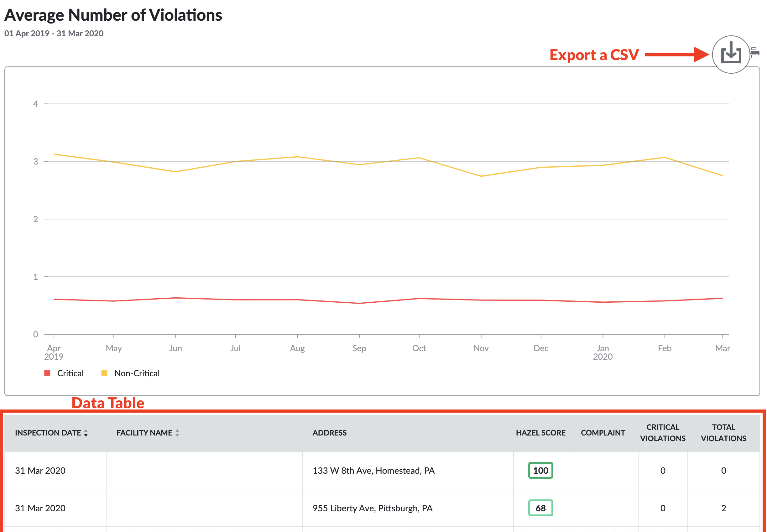This screenshot has width=767, height=532.
Task: Sort table by Facility Name arrows
Action: 177,433
